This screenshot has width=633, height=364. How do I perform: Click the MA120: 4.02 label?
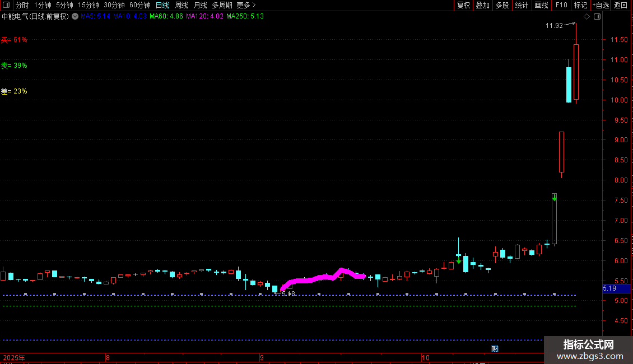[x=204, y=16]
